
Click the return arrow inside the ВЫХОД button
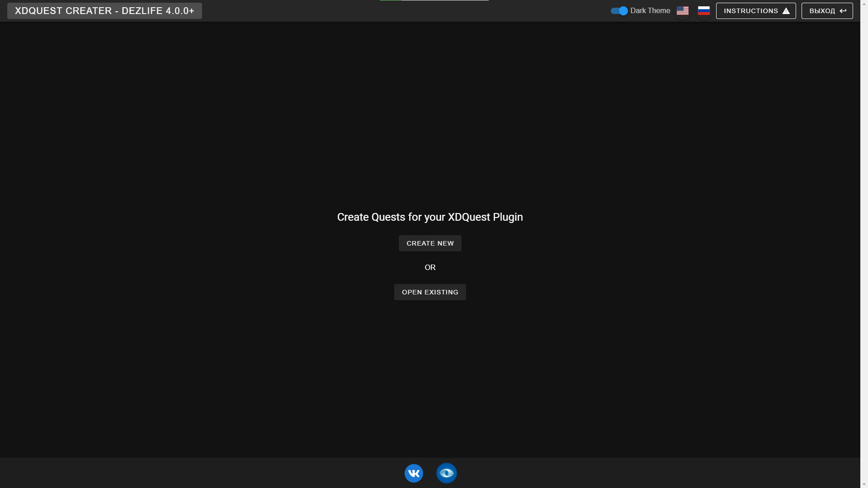(844, 10)
